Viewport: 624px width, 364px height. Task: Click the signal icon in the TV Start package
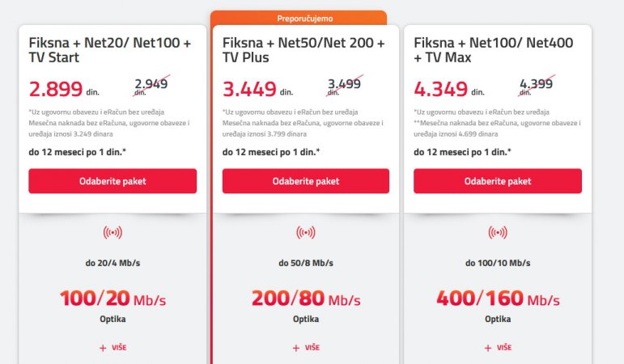pyautogui.click(x=112, y=232)
